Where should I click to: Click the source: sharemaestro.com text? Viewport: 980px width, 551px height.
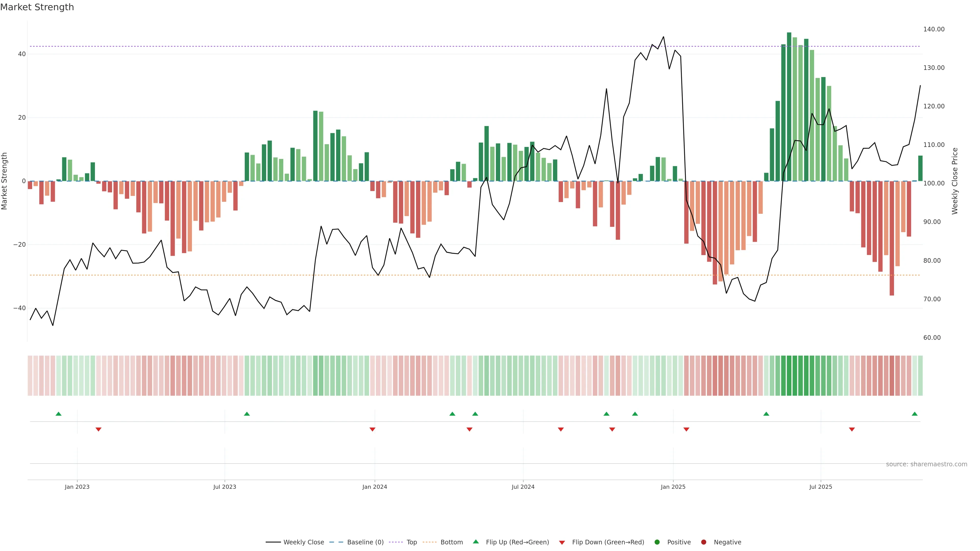tap(926, 464)
